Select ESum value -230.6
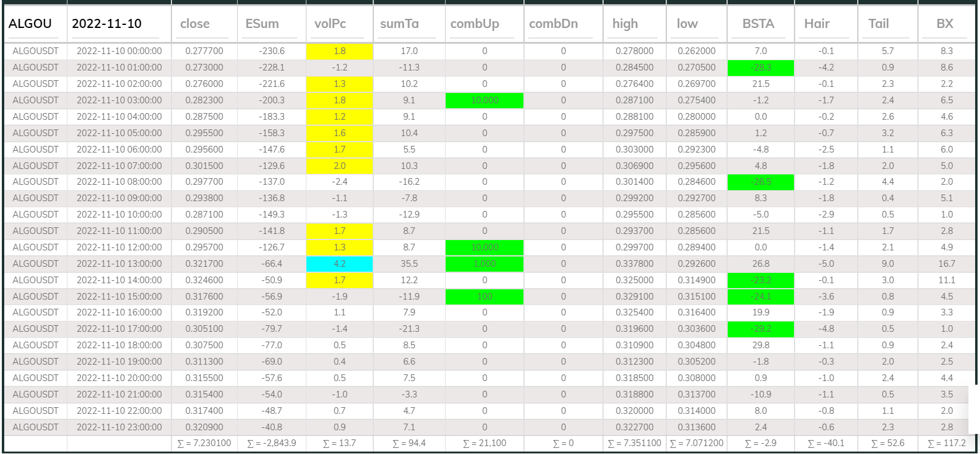This screenshot has width=980, height=454. [x=271, y=51]
